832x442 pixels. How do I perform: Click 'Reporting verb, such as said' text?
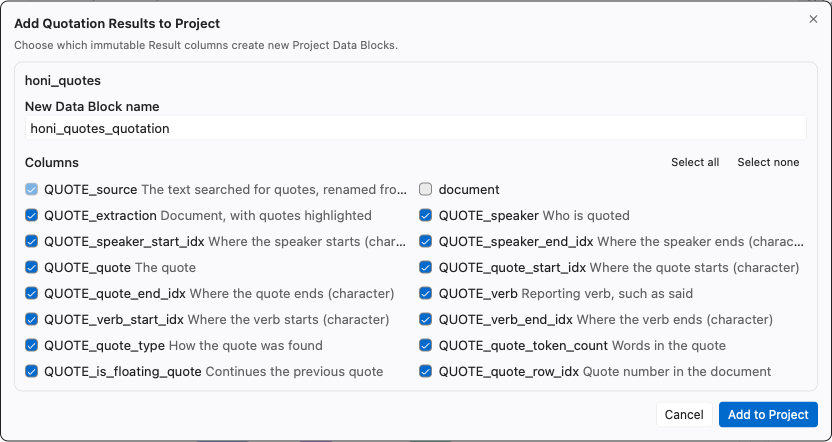coord(608,293)
